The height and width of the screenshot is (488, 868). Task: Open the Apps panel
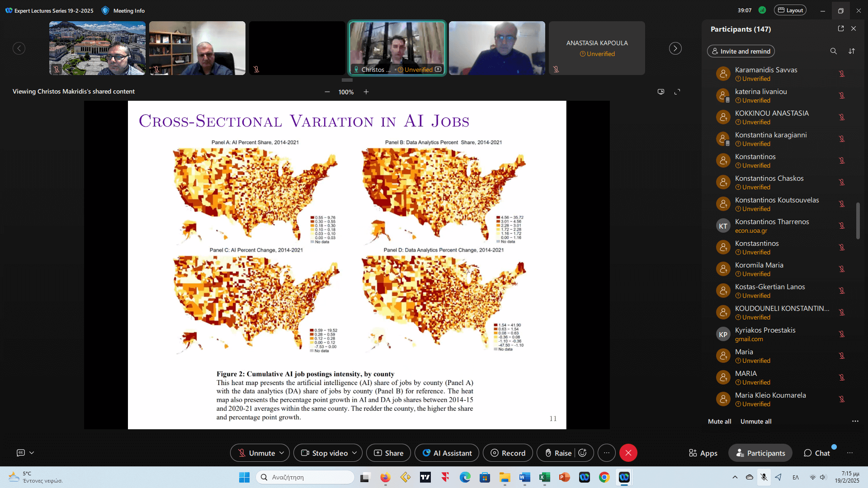pyautogui.click(x=703, y=453)
